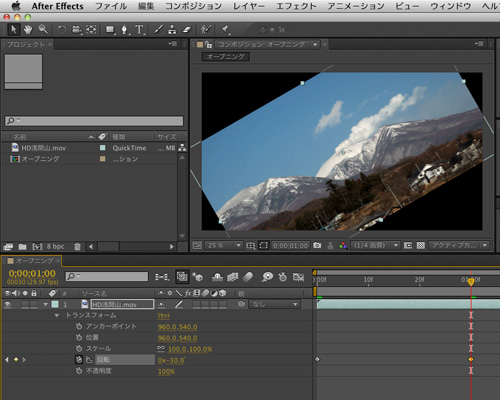Toggle motion blur enable switch
Image resolution: width=500 pixels, height=400 pixels.
pos(248,277)
